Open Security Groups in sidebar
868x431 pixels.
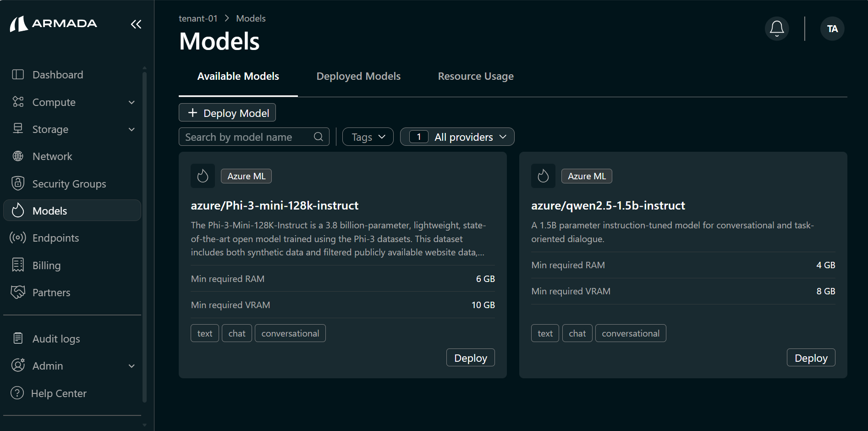72,183
